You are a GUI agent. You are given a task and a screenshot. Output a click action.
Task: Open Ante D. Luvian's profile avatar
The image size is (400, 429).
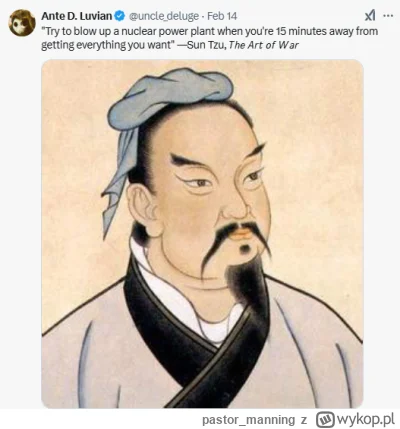point(22,22)
